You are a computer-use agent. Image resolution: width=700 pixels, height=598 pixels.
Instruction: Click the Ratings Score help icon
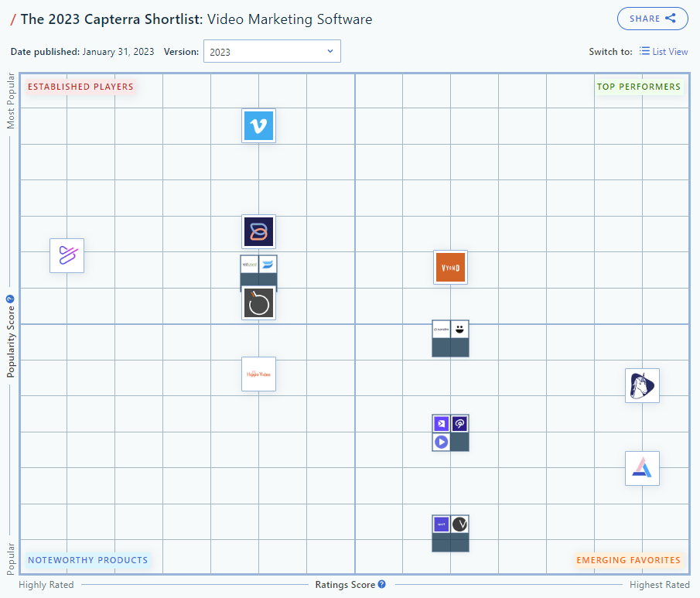click(381, 585)
